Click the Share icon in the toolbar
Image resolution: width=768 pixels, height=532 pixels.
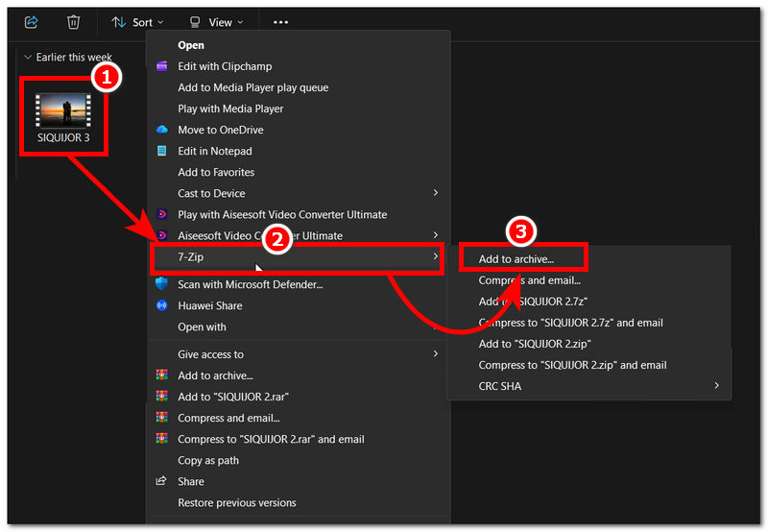click(32, 22)
